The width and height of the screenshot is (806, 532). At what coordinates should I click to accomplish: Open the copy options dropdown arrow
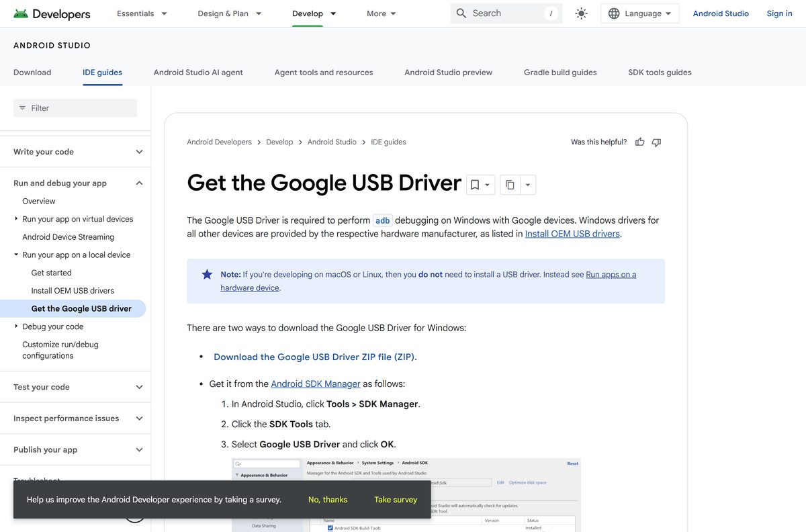(527, 185)
